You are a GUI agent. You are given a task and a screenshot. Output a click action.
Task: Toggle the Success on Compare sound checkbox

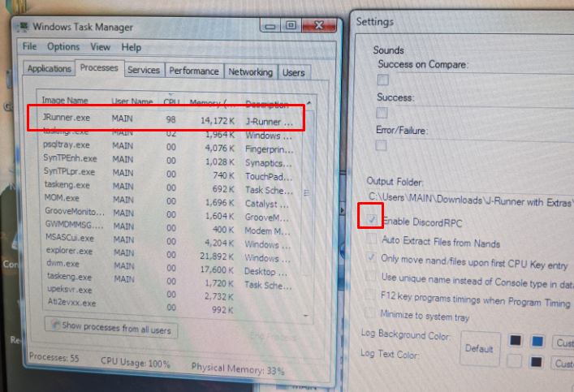[383, 80]
